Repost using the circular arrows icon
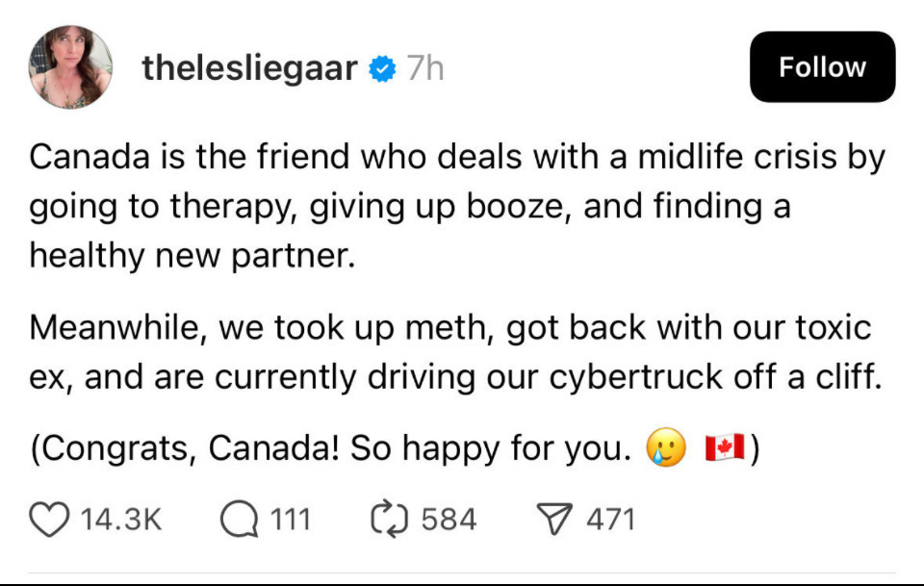This screenshot has width=924, height=586. tap(390, 520)
